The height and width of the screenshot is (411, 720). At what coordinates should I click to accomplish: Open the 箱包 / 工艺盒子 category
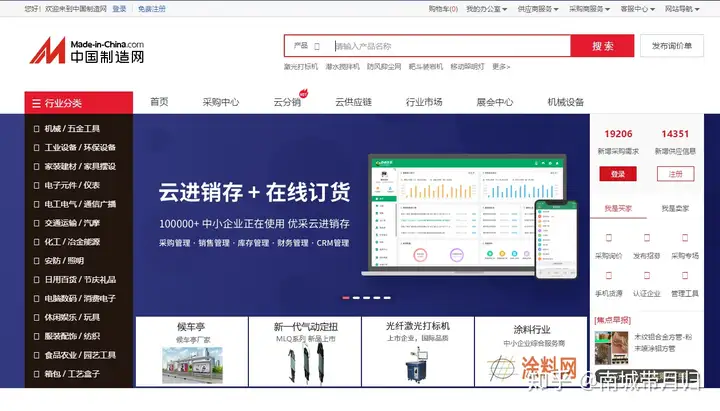pyautogui.click(x=72, y=374)
